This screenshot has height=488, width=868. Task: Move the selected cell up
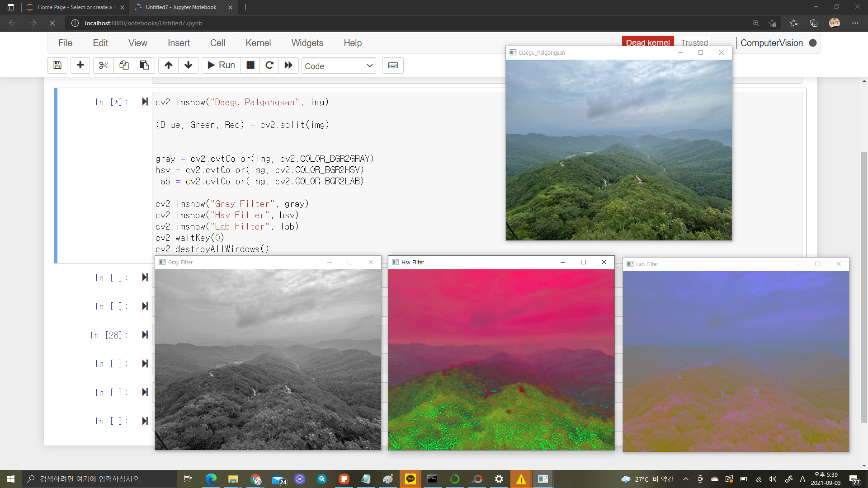168,66
